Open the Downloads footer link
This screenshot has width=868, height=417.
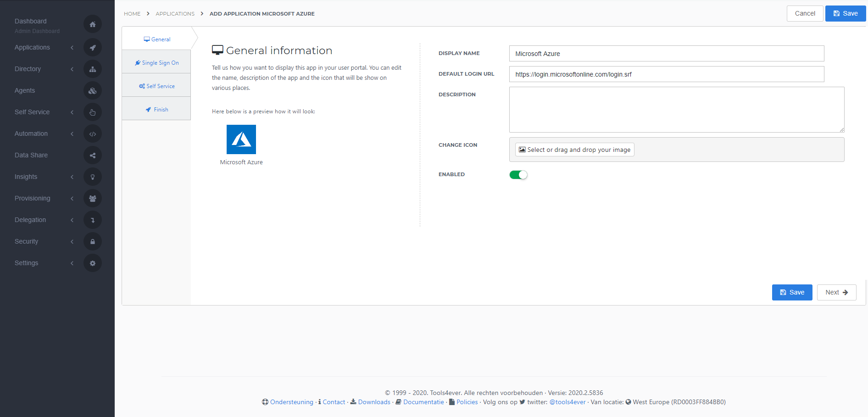(x=374, y=402)
